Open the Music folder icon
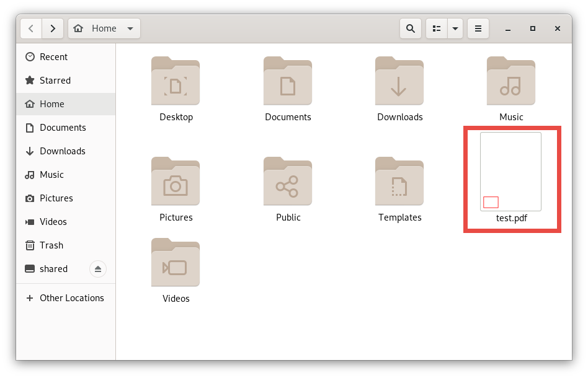The width and height of the screenshot is (588, 378). 510,81
